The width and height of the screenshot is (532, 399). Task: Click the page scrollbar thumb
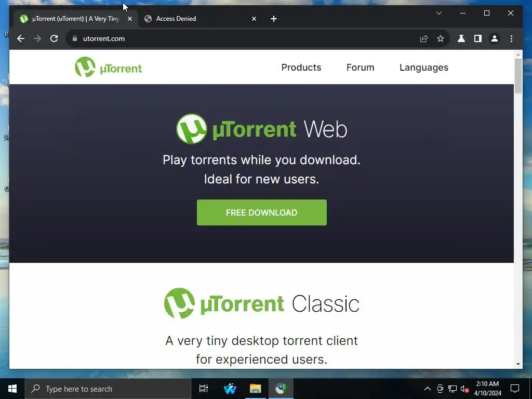click(518, 76)
